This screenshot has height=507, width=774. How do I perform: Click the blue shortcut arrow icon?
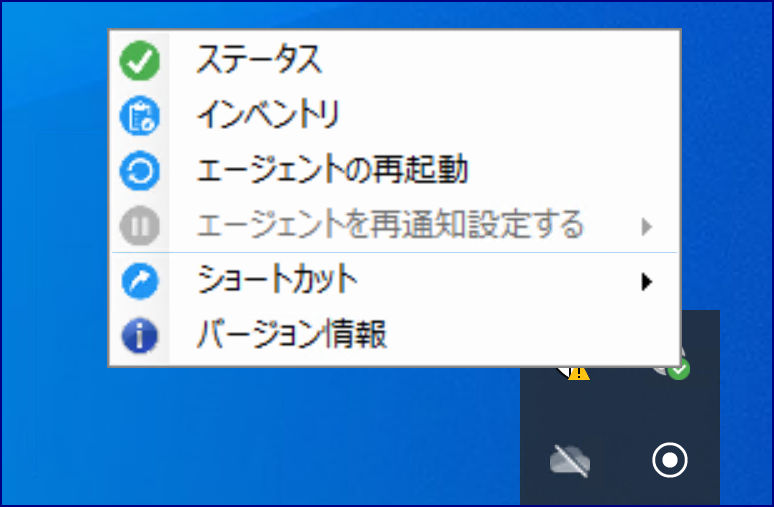tap(140, 281)
